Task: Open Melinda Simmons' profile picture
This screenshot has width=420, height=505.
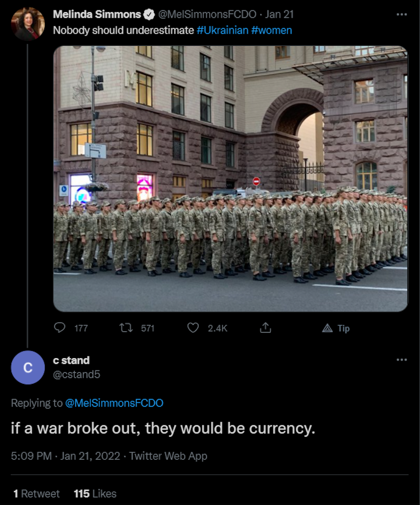Action: click(28, 24)
